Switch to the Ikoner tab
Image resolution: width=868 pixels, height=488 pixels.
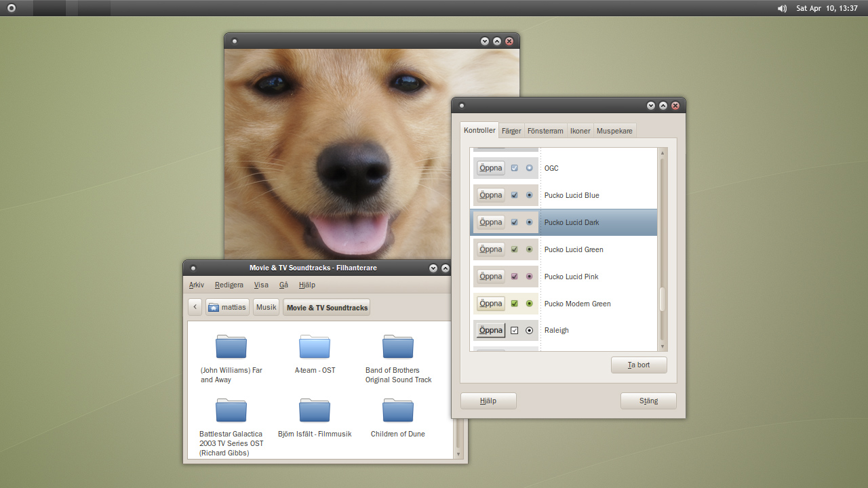(580, 131)
